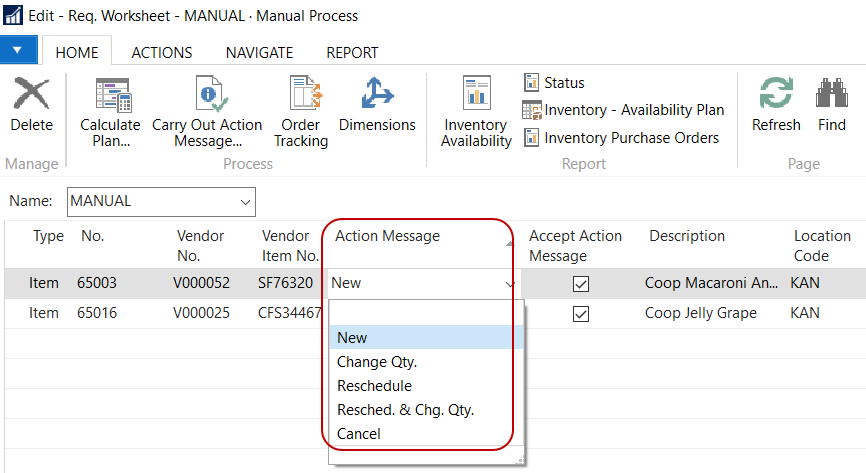Select Reschedule in Action Message list

[x=374, y=386]
